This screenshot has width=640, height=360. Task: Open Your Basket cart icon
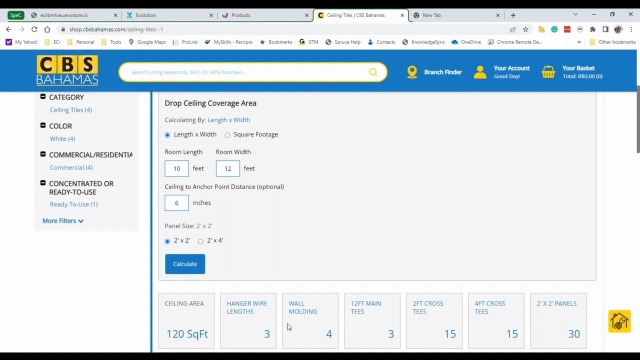(548, 72)
